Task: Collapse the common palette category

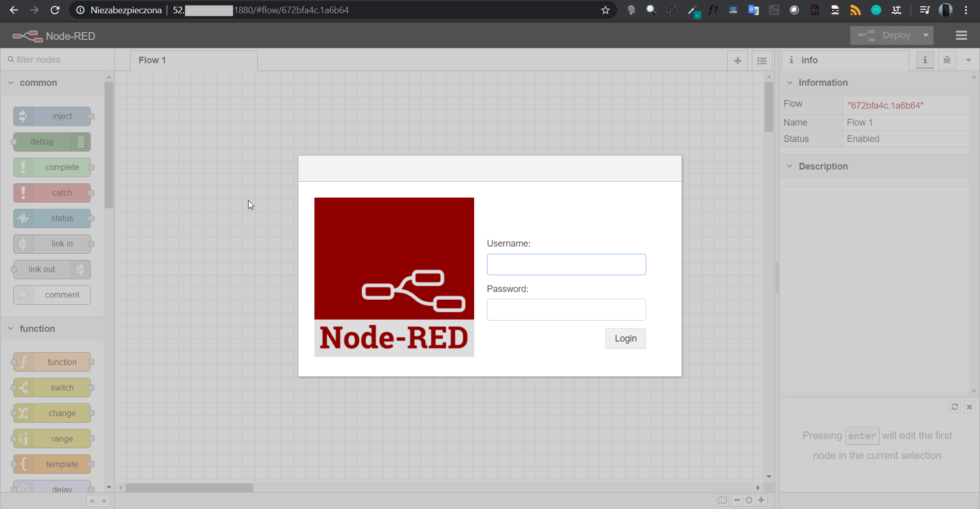Action: 52,83
